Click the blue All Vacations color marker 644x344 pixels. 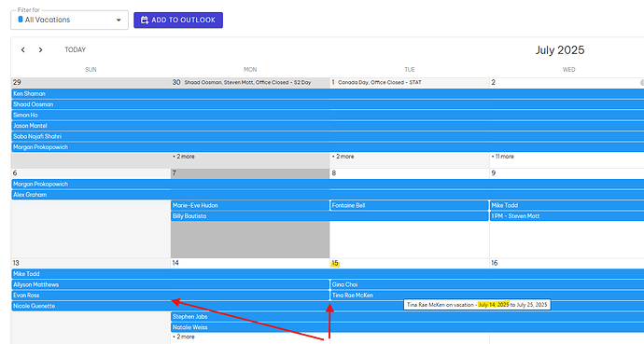(21, 20)
